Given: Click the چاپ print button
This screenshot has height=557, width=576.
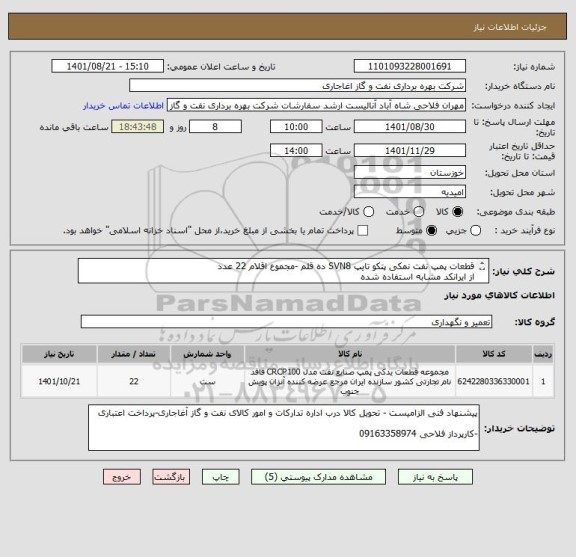Looking at the screenshot, I should pos(220,477).
